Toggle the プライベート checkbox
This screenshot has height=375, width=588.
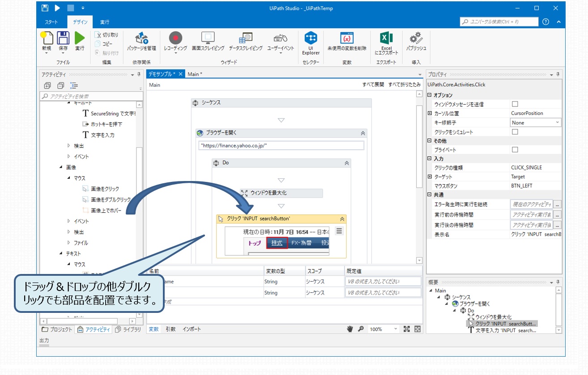point(515,150)
